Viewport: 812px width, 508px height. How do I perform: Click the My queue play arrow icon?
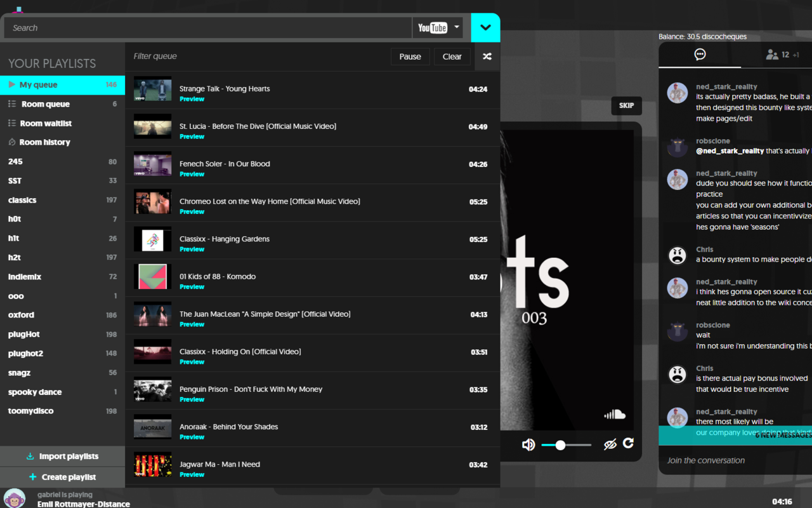[x=11, y=84]
